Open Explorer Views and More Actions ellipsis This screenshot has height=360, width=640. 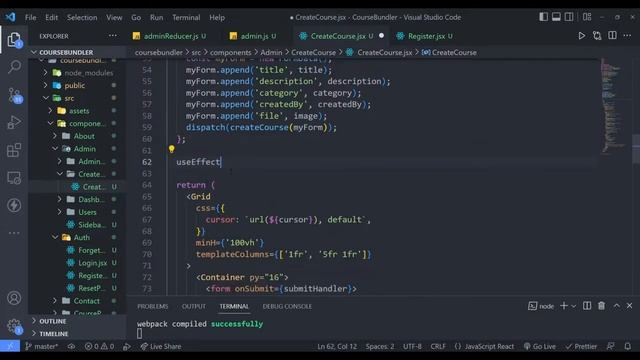(x=113, y=36)
